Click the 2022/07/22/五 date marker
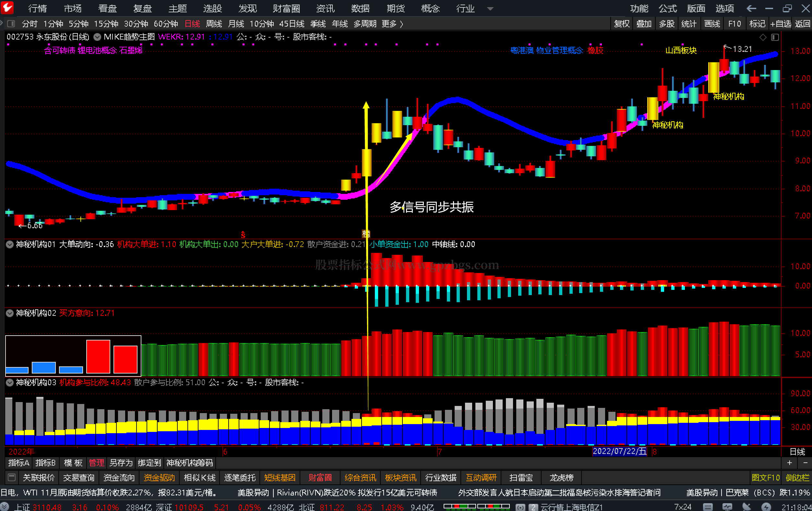This screenshot has width=812, height=511. coord(620,451)
